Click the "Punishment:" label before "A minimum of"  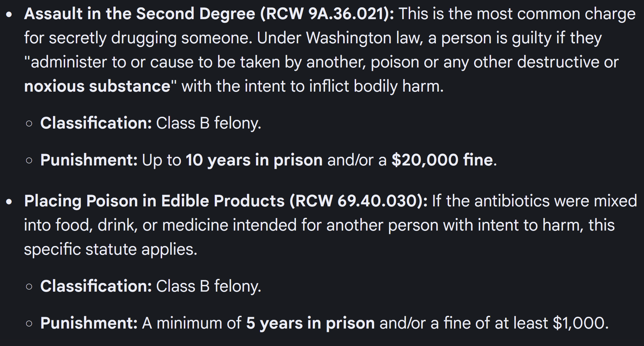click(89, 323)
